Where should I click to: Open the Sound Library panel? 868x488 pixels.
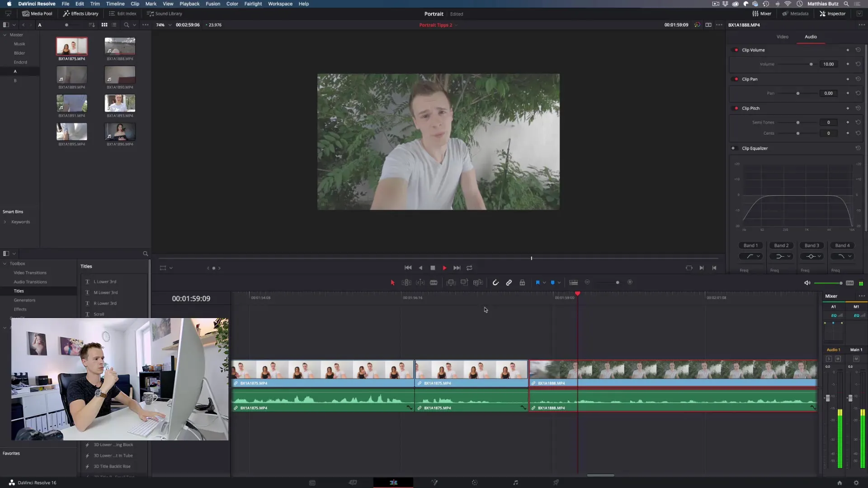pos(164,14)
